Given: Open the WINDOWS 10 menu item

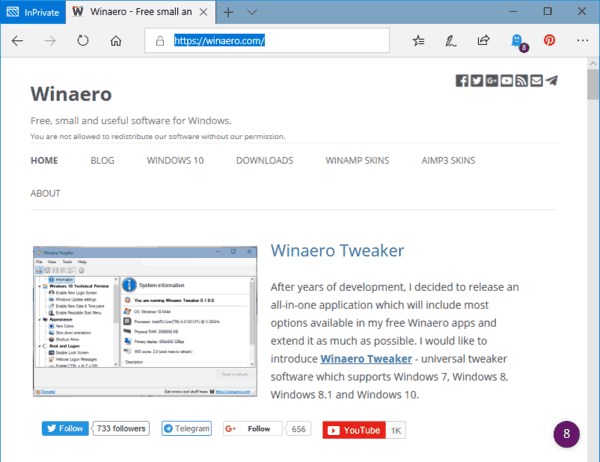Looking at the screenshot, I should [175, 160].
